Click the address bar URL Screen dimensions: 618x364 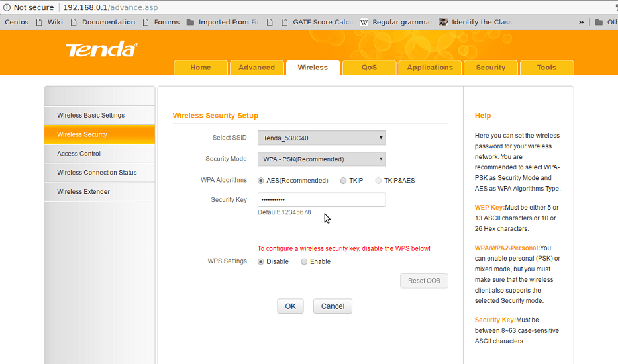(x=111, y=7)
